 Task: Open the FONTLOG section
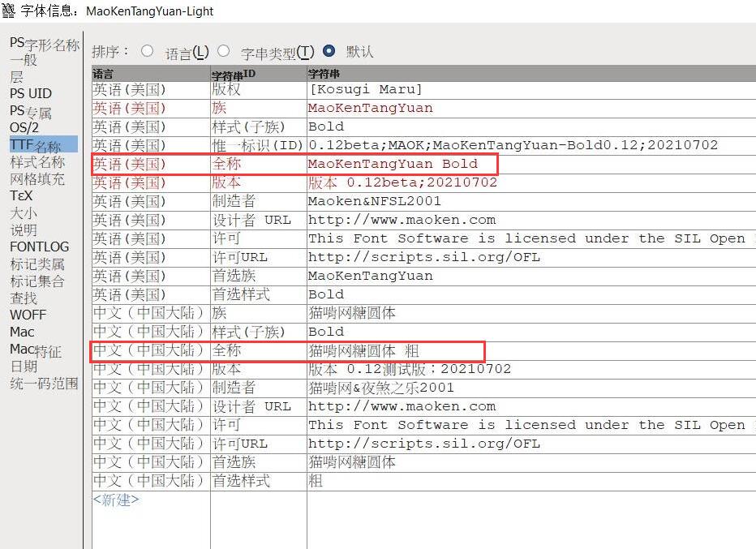click(40, 247)
